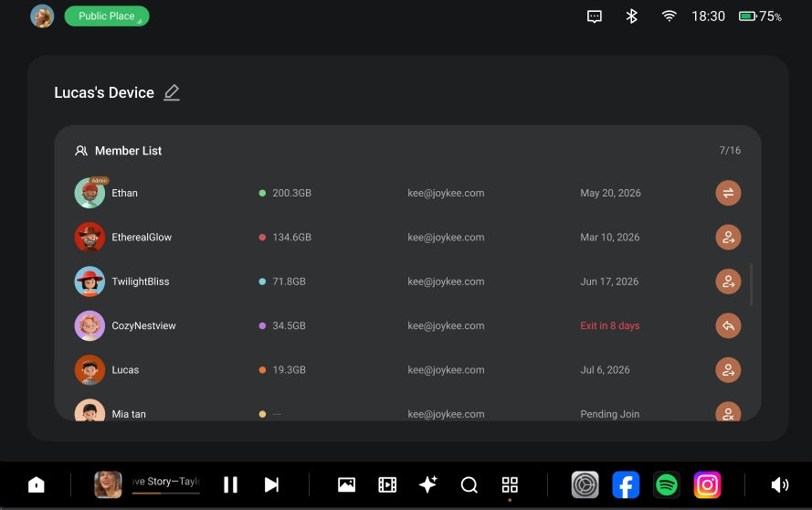Click the Mar 10, 2026 date
Screen dimensions: 812x510
pyautogui.click(x=609, y=238)
